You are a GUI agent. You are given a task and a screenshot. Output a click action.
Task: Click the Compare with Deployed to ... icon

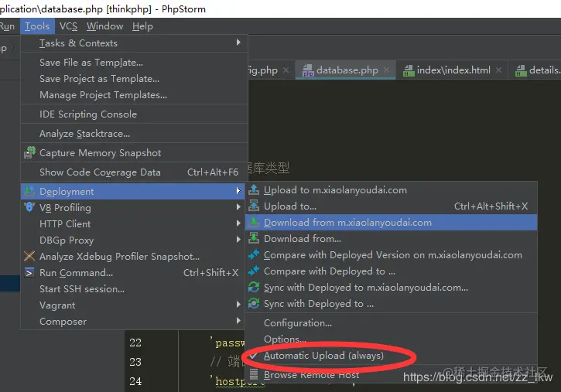[x=254, y=271]
